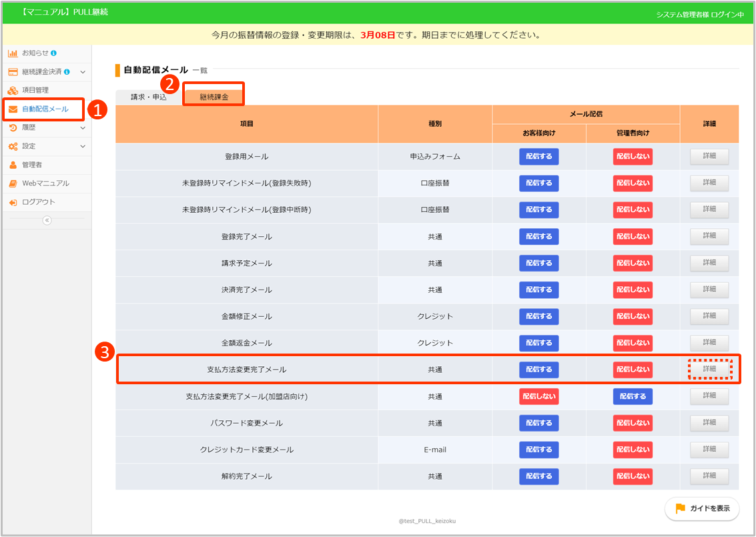756x537 pixels.
Task: Click the ガイドを表示 button
Action: click(x=702, y=508)
